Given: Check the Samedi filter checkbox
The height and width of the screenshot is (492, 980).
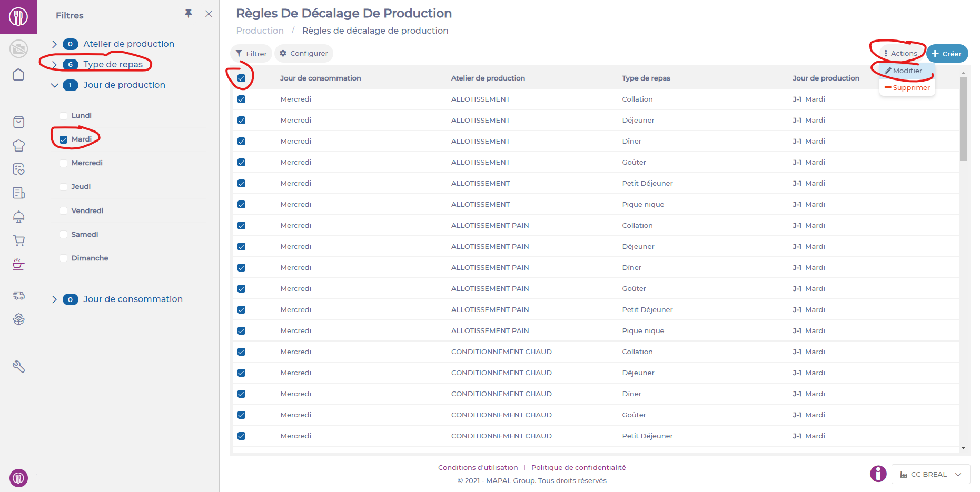Looking at the screenshot, I should (x=63, y=235).
